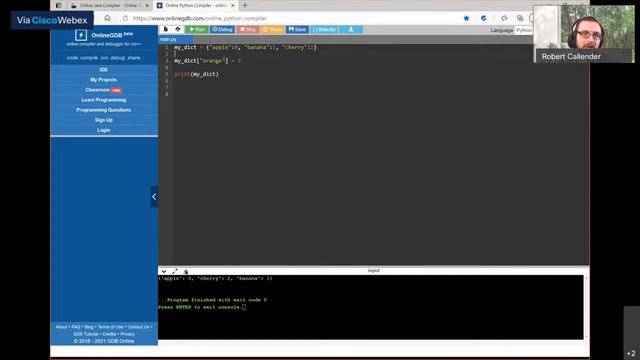Image resolution: width=640 pixels, height=360 pixels.
Task: Open the Contact Us footer link
Action: coord(138,327)
